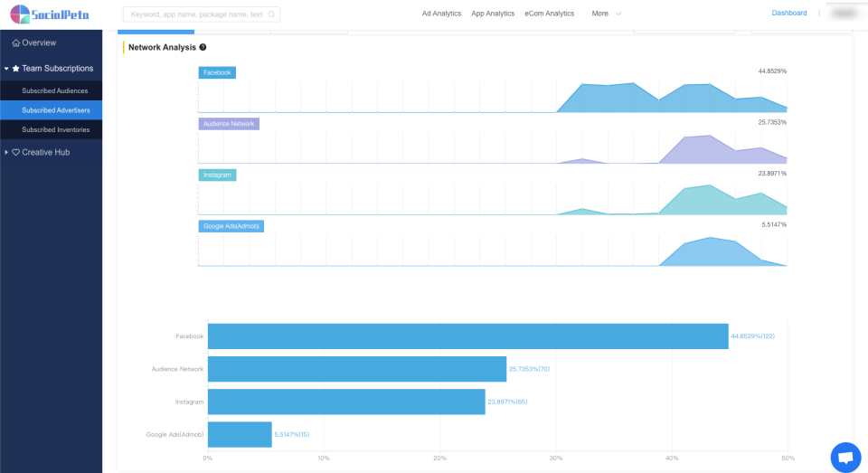Open eCom Analytics menu
Viewport: 868px width, 473px height.
(549, 14)
